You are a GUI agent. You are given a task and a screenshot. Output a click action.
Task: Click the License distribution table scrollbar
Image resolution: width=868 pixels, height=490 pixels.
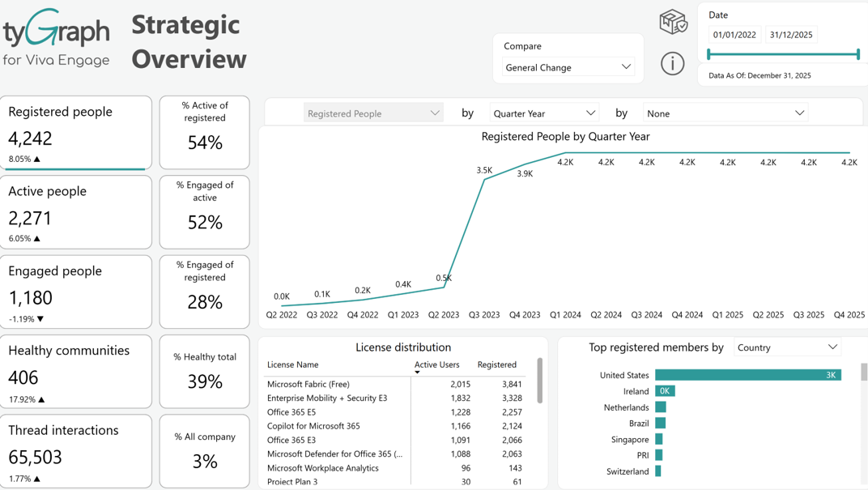point(540,381)
